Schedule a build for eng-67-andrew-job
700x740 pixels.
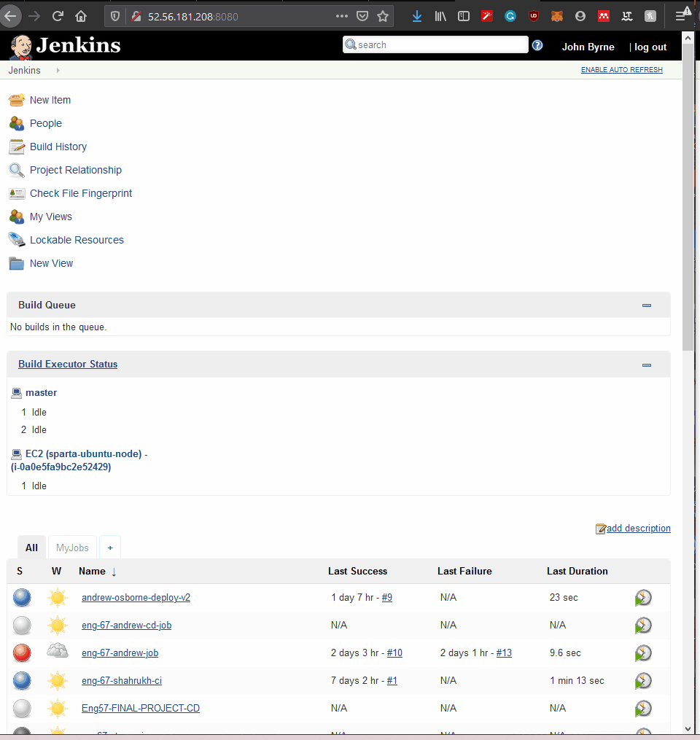[643, 653]
